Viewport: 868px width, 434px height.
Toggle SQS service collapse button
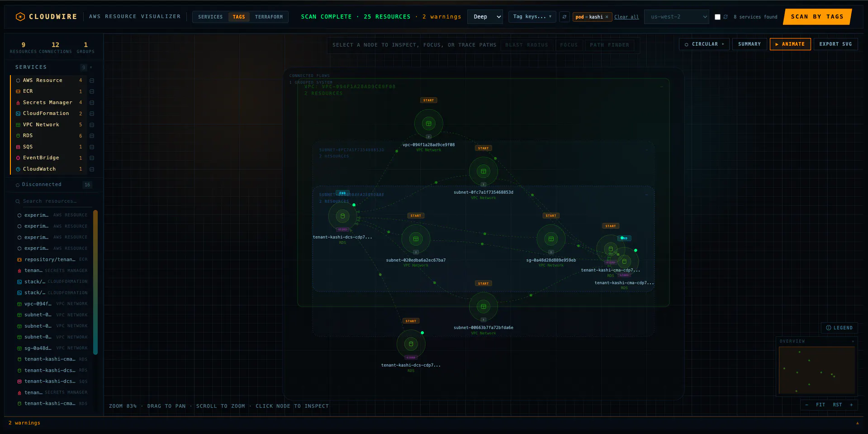pyautogui.click(x=92, y=147)
